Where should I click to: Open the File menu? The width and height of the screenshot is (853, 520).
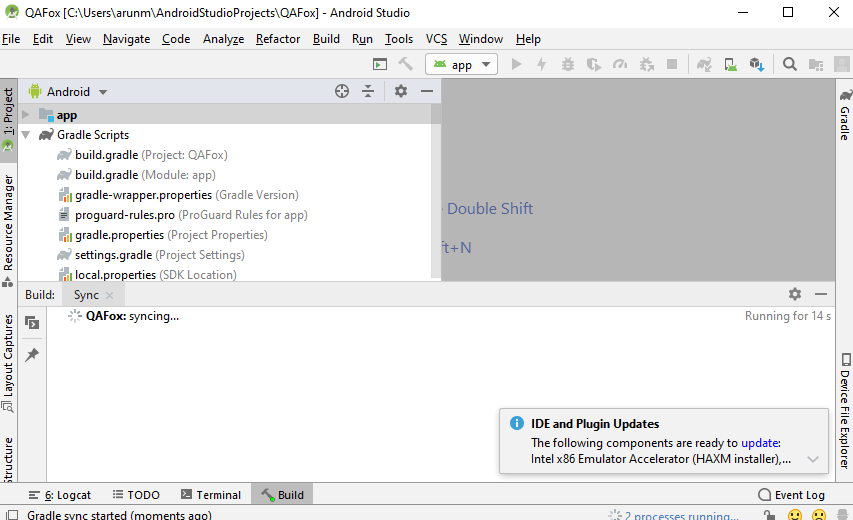[x=11, y=39]
